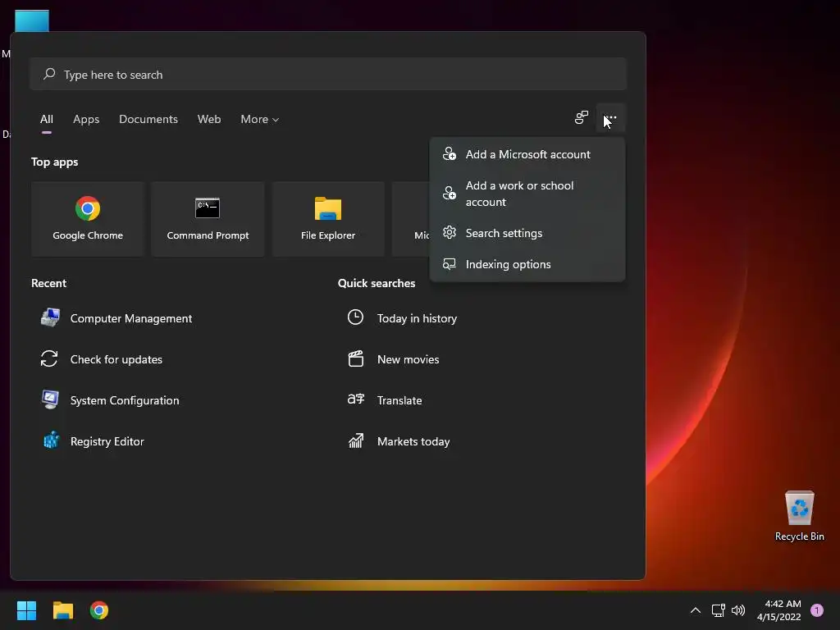Screen dimensions: 840x630
Task: Choose Add a work or school account
Action: click(x=527, y=194)
